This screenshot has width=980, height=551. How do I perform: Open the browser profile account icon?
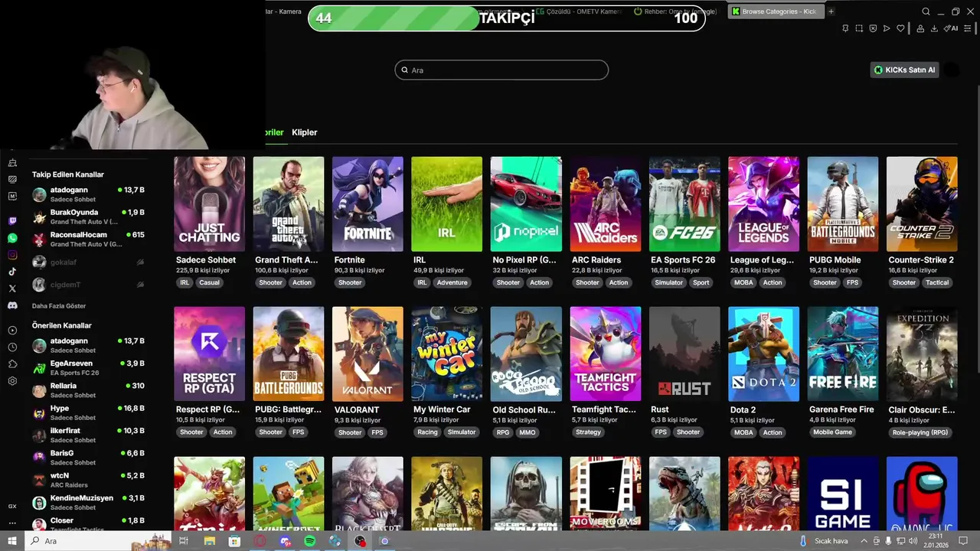pyautogui.click(x=919, y=28)
